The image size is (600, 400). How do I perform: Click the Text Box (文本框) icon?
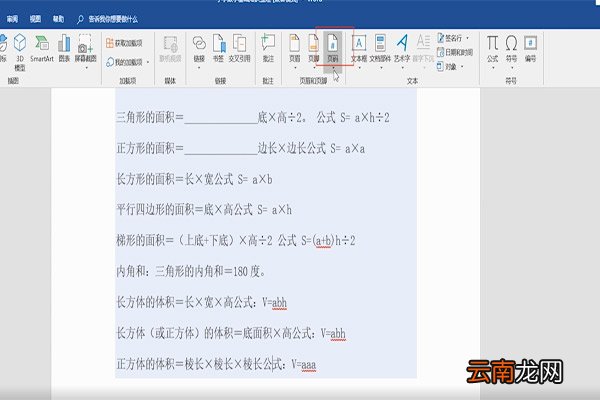pos(359,43)
